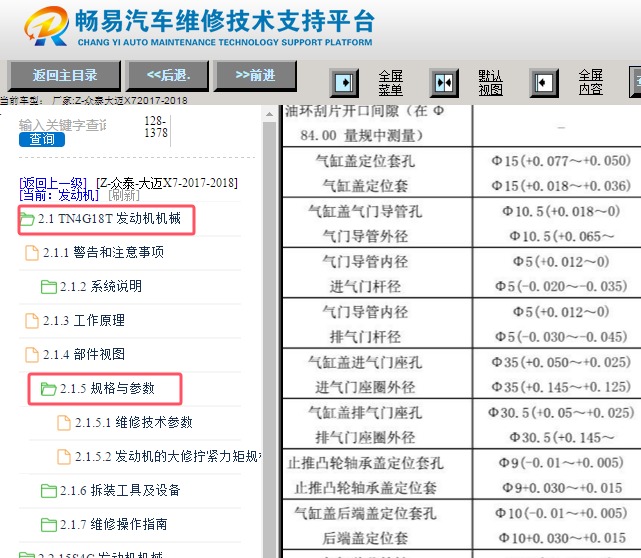Select the value Φ9+0.030~+0.015
The width and height of the screenshot is (641, 558).
click(x=562, y=488)
